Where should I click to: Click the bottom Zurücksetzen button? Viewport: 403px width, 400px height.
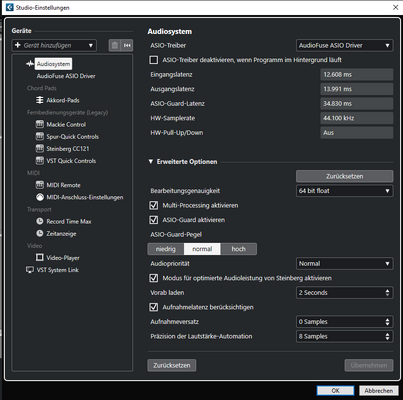click(x=172, y=365)
